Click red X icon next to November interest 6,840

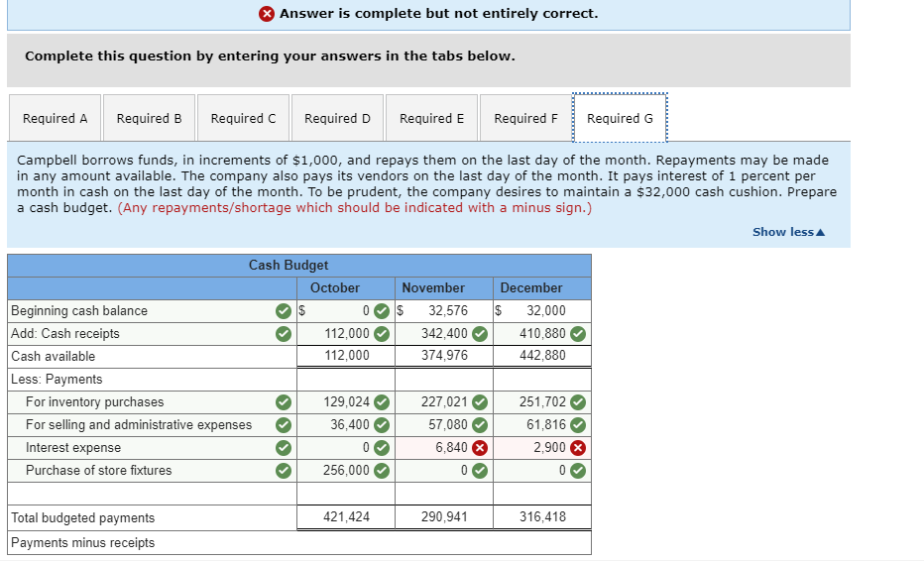tap(480, 448)
